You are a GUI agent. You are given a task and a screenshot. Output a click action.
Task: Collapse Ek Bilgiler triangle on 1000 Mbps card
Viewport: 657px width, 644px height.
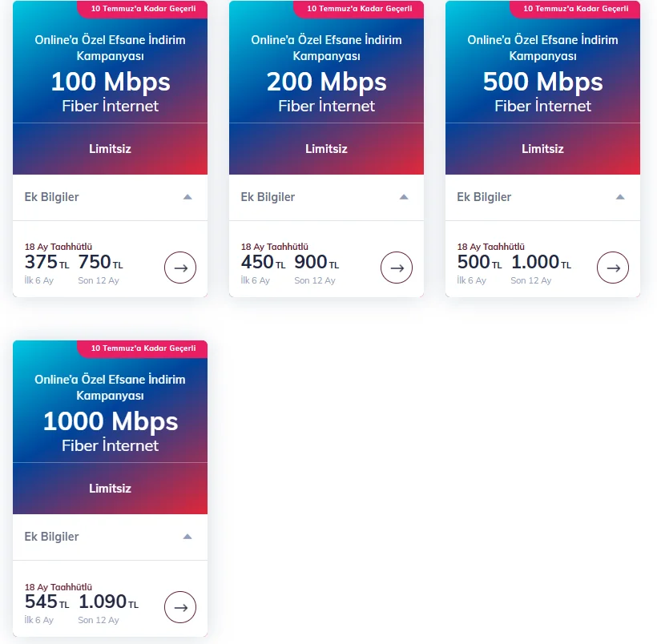tap(187, 537)
